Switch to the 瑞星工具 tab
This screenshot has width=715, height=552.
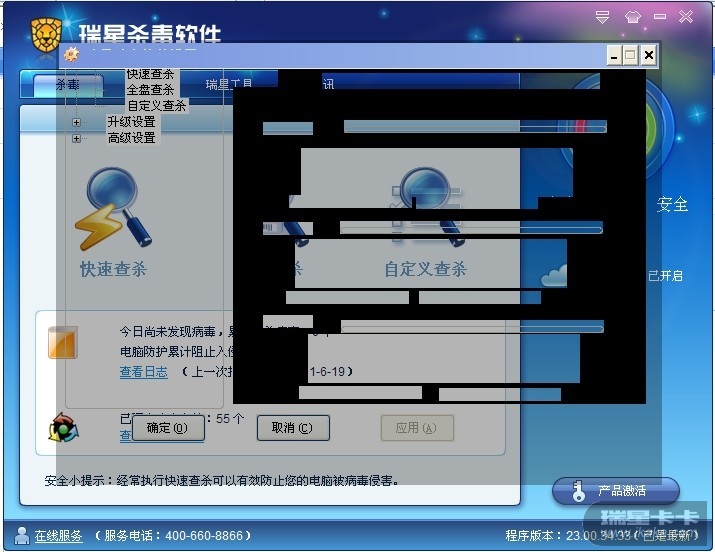click(x=229, y=84)
